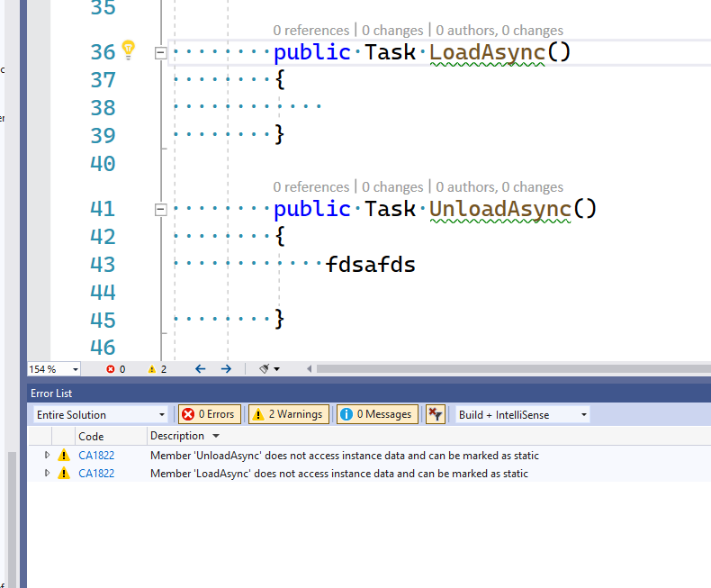Open the Description column filter dropdown arrow

[216, 436]
